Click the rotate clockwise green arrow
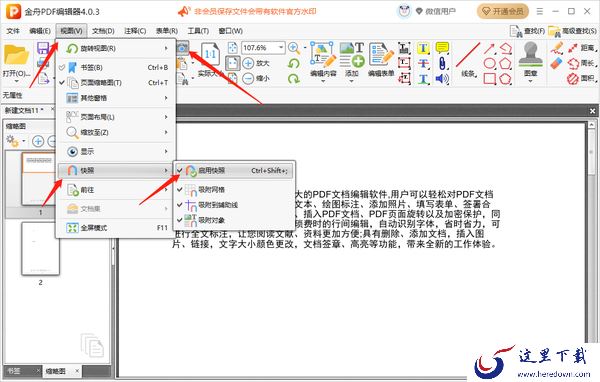600x382 pixels. [x=293, y=78]
